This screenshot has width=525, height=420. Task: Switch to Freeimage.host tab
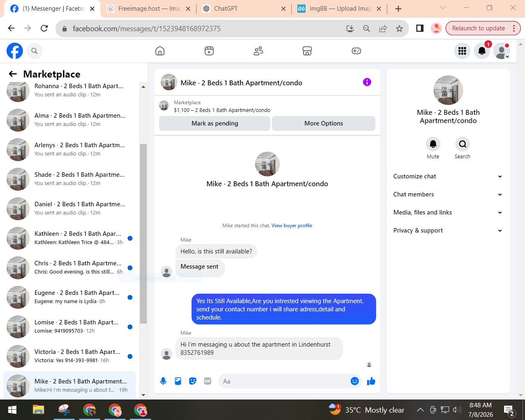coord(148,9)
